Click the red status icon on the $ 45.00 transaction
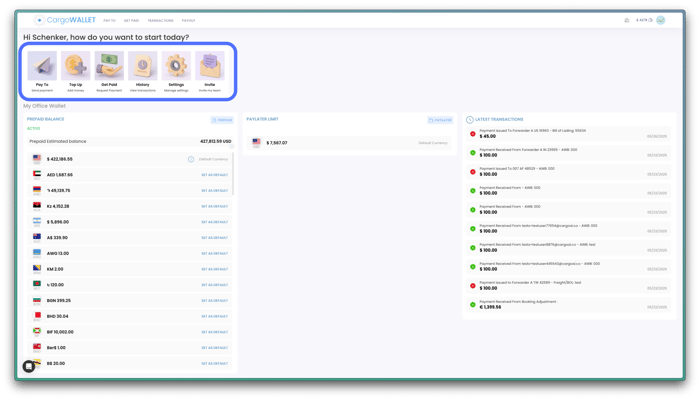 coord(472,134)
